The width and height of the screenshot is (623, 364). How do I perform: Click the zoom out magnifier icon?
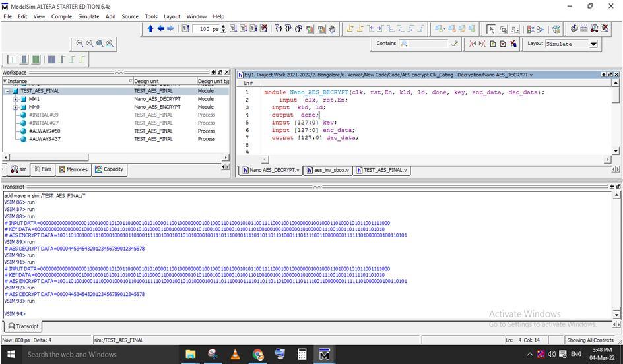pyautogui.click(x=90, y=44)
